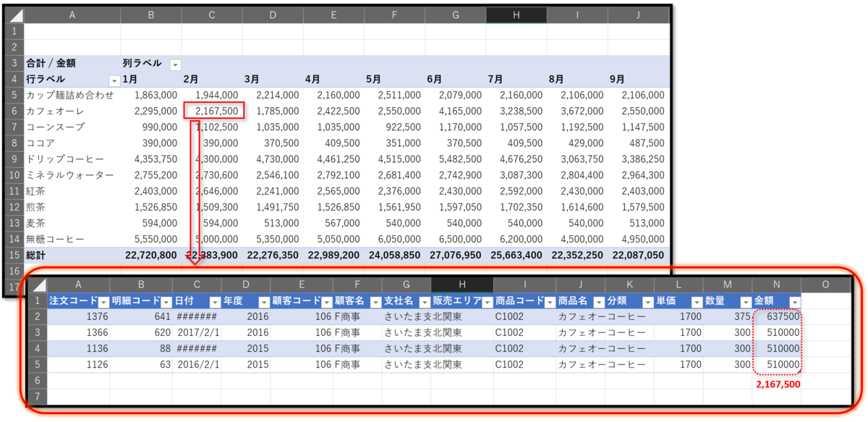
Task: Open the 販売エリア column filter arrow
Action: pos(487,302)
